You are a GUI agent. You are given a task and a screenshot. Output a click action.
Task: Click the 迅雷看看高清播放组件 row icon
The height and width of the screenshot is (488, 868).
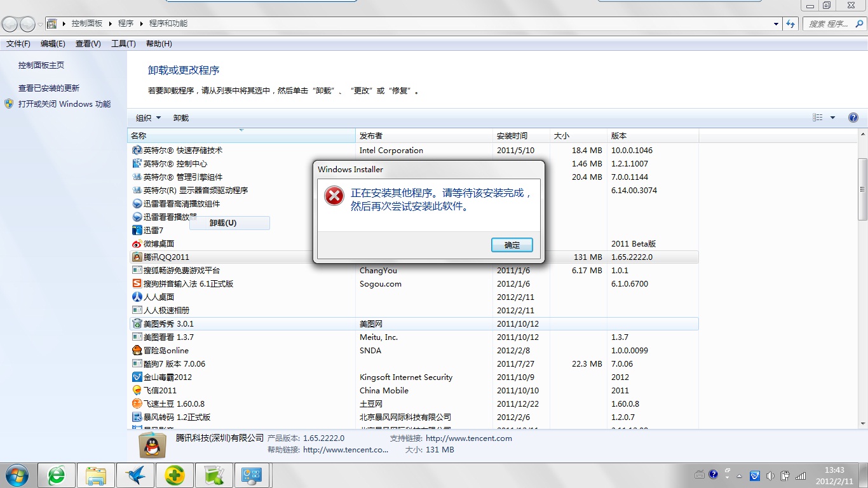(x=137, y=204)
